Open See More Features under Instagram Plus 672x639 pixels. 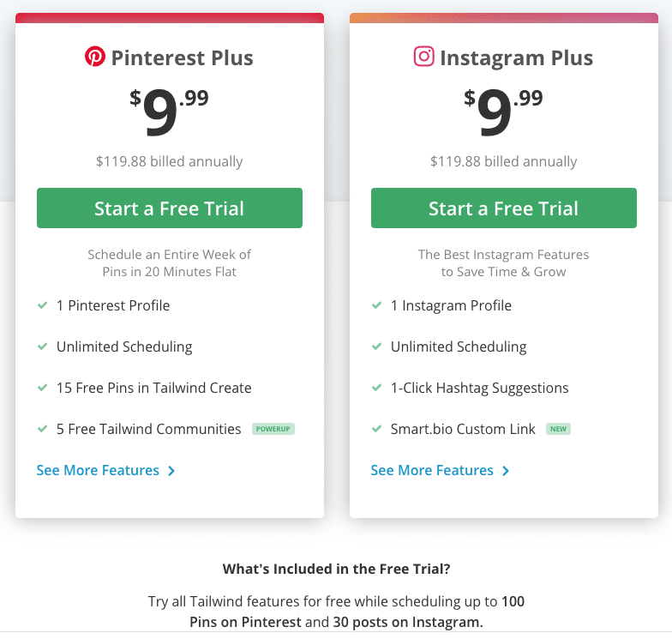coord(432,470)
